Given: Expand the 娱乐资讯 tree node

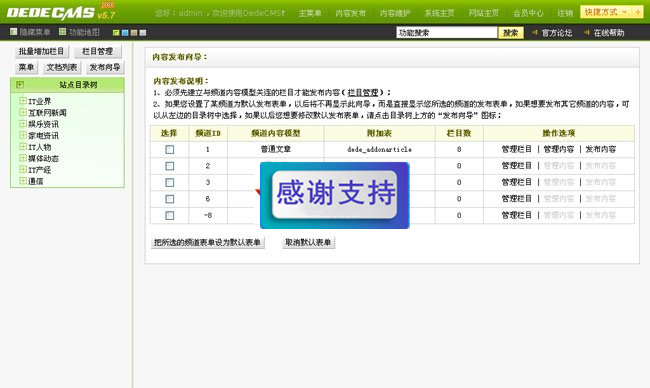Looking at the screenshot, I should (x=23, y=124).
